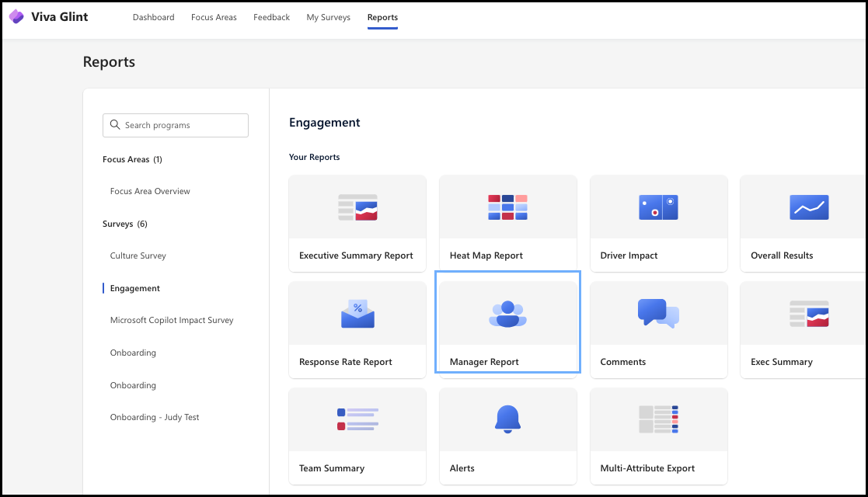Open the Heat Map Report
The image size is (868, 497).
pos(507,224)
